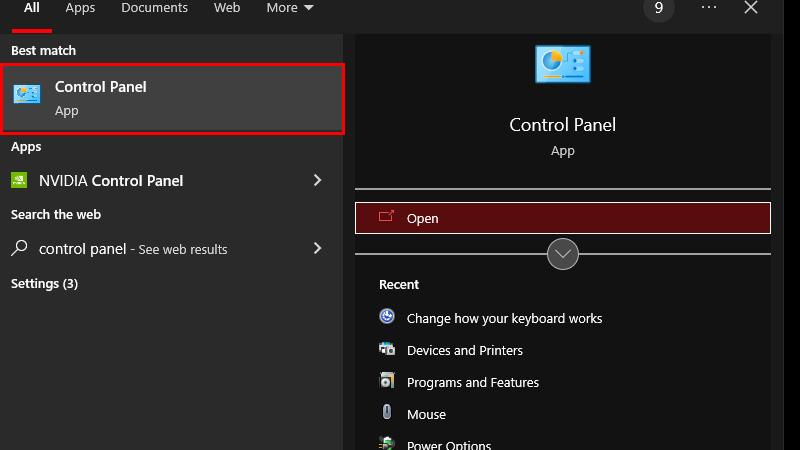Open the three-dot options menu
800x450 pixels.
[709, 7]
